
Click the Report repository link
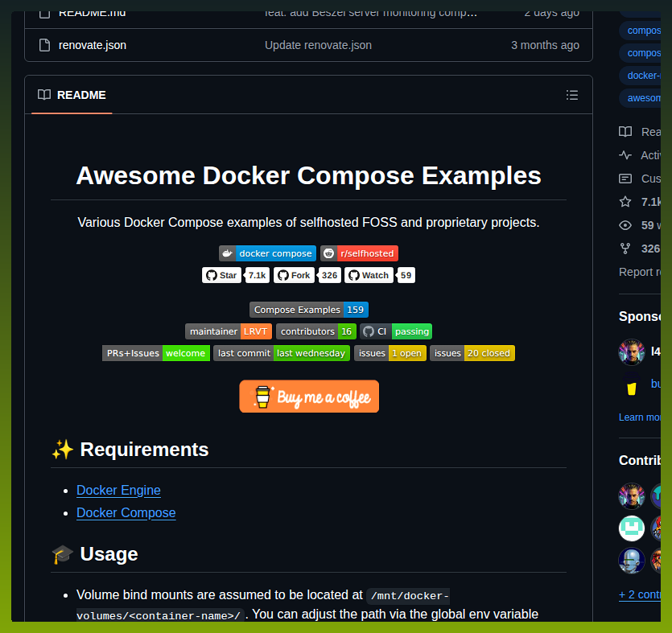[640, 272]
